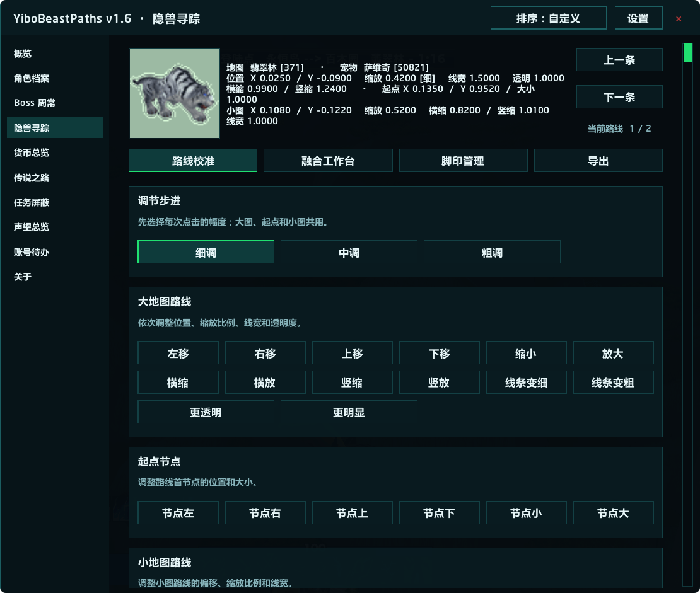Open 传说之路 sidebar entry
This screenshot has height=593, width=700.
[55, 178]
